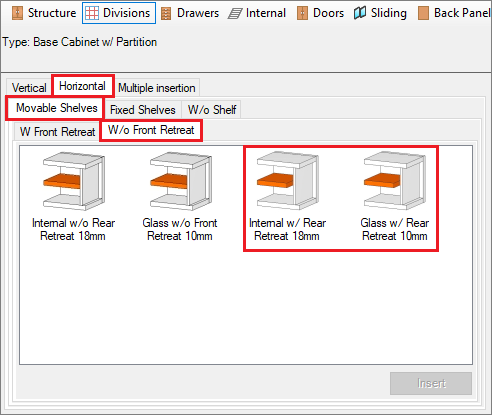Image resolution: width=492 pixels, height=415 pixels.
Task: Open the Drawers toolbar section
Action: point(190,13)
